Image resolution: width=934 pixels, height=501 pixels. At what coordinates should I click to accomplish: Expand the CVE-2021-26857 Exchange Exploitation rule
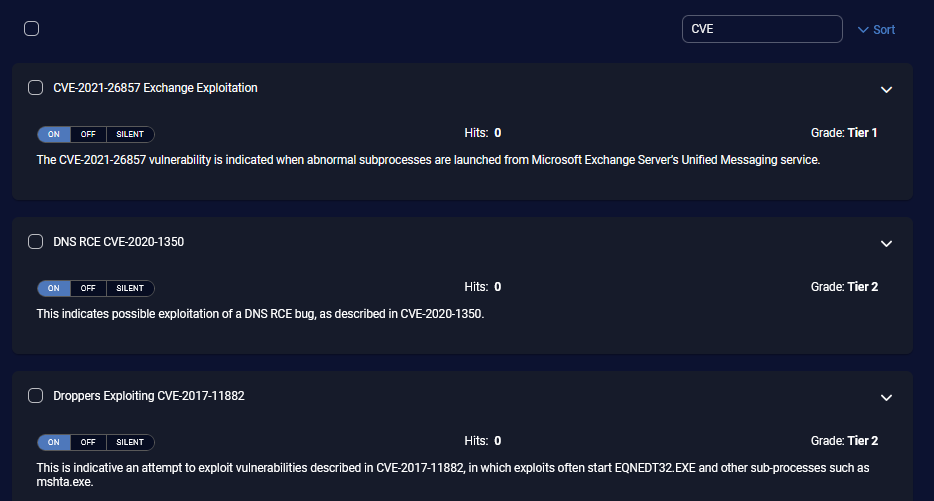click(885, 89)
